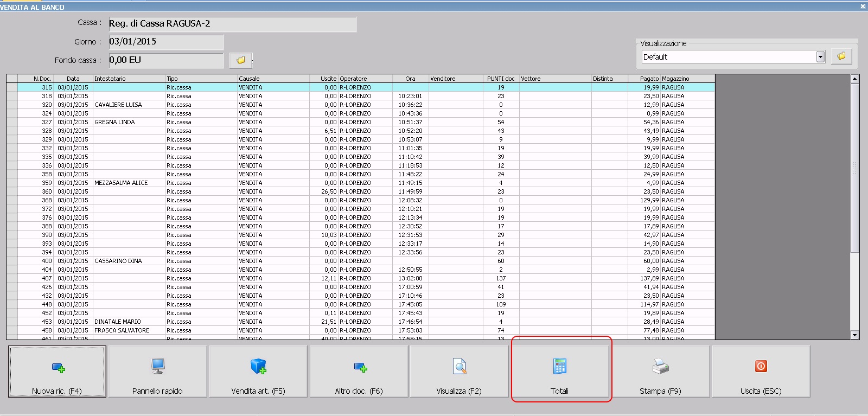Sort by the Data column header
This screenshot has height=416, width=868.
pyautogui.click(x=73, y=79)
